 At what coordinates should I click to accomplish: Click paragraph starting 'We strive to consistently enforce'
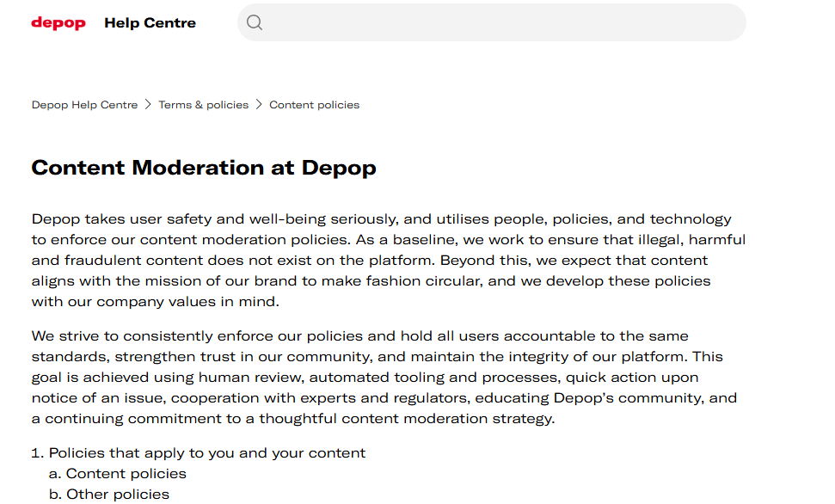(x=384, y=378)
